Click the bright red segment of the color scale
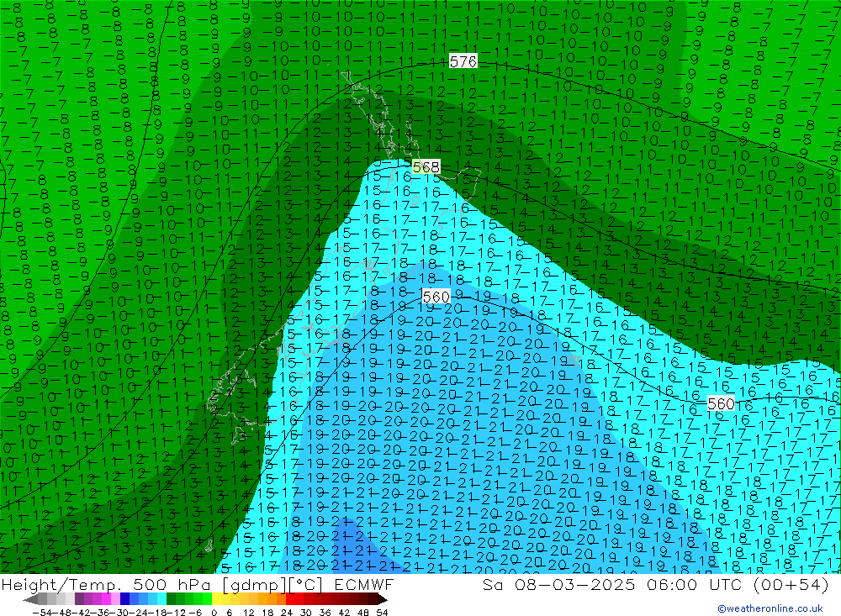The width and height of the screenshot is (841, 616). pos(290,599)
